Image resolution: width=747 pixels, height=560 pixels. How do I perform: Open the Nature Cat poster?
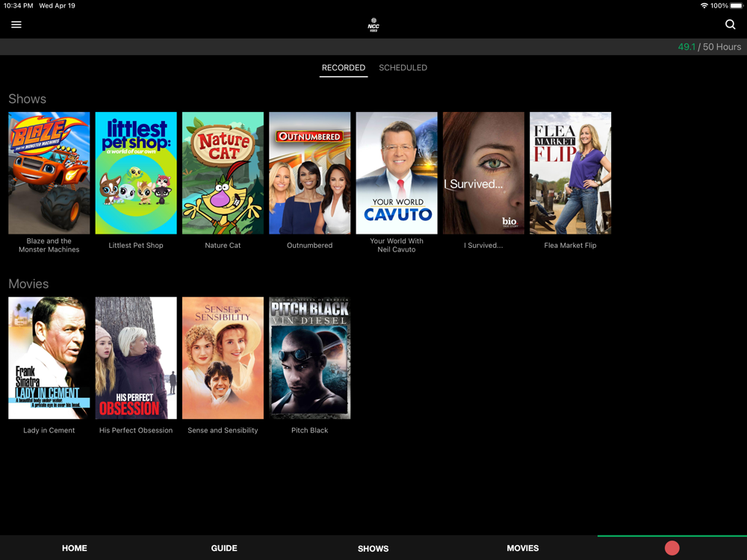click(x=223, y=173)
